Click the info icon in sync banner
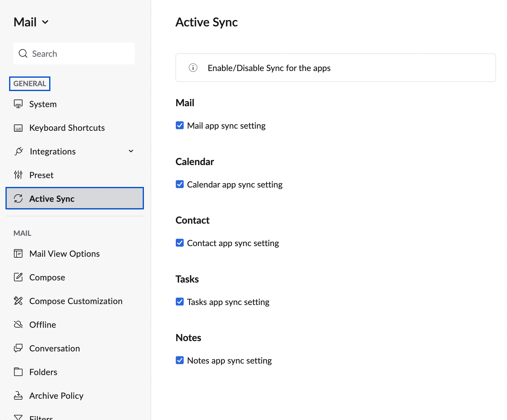Image resolution: width=507 pixels, height=420 pixels. pyautogui.click(x=193, y=68)
